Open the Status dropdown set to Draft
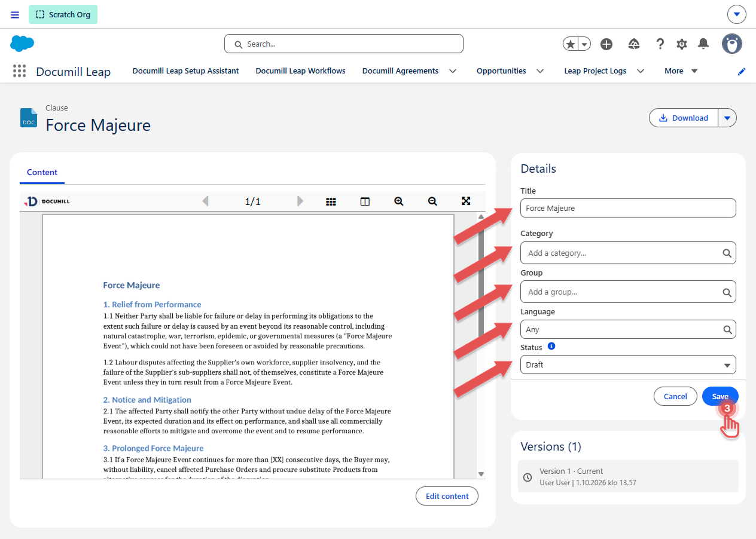The height and width of the screenshot is (539, 756). pyautogui.click(x=628, y=365)
